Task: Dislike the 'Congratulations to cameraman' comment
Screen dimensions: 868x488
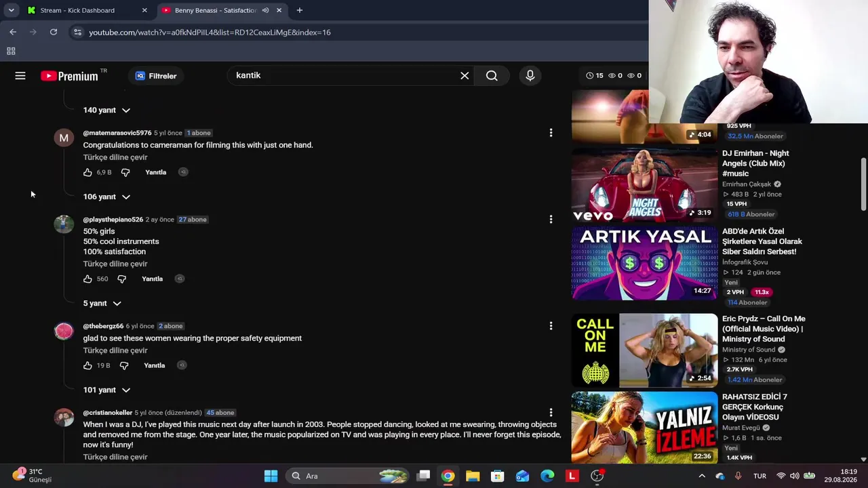Action: click(125, 172)
